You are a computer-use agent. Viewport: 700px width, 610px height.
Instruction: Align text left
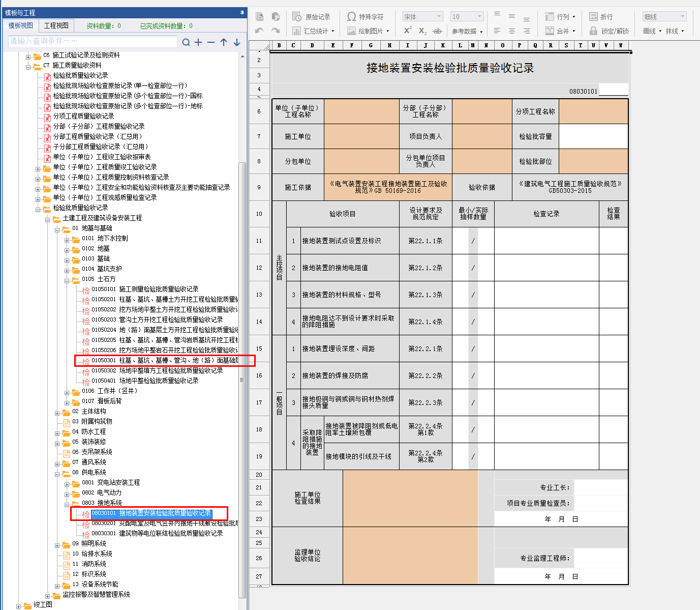tap(497, 31)
